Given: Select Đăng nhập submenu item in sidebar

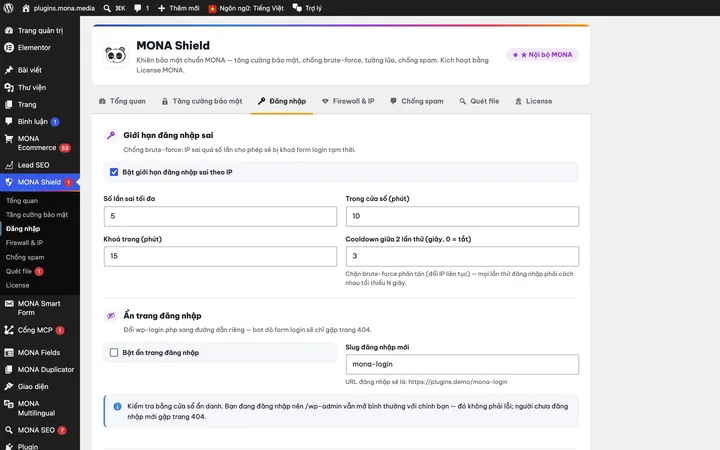Looking at the screenshot, I should 23,229.
